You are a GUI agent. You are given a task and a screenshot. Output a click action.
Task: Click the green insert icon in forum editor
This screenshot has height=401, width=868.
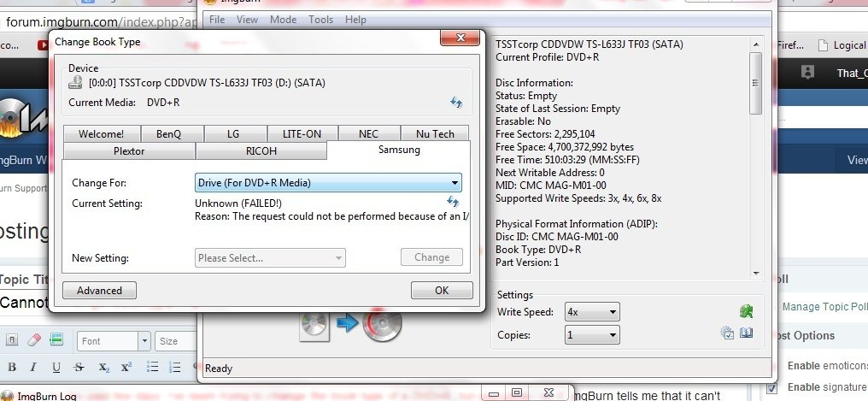click(56, 340)
